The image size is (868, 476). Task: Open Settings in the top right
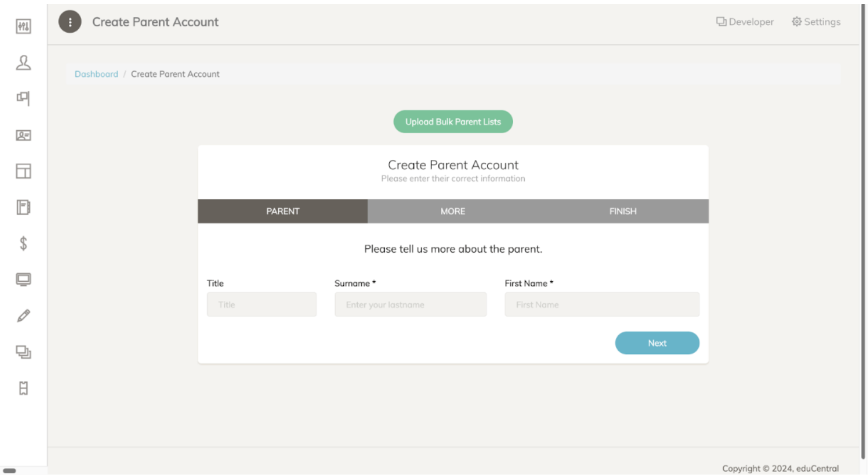pos(816,22)
